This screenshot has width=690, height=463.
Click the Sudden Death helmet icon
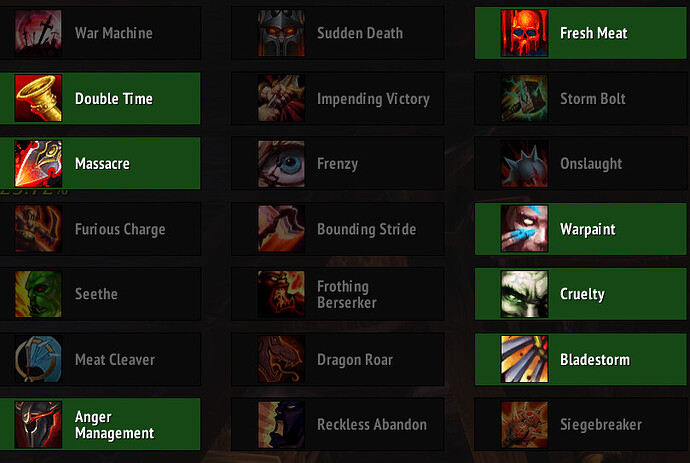pyautogui.click(x=281, y=33)
